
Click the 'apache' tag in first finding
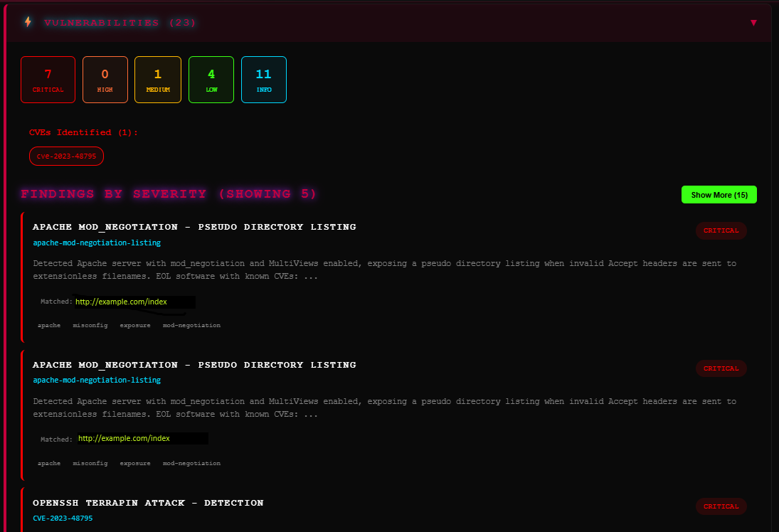click(49, 325)
